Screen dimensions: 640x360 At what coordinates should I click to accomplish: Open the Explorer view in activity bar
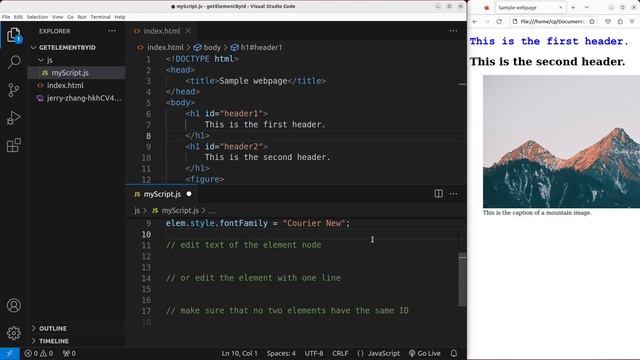[13, 35]
